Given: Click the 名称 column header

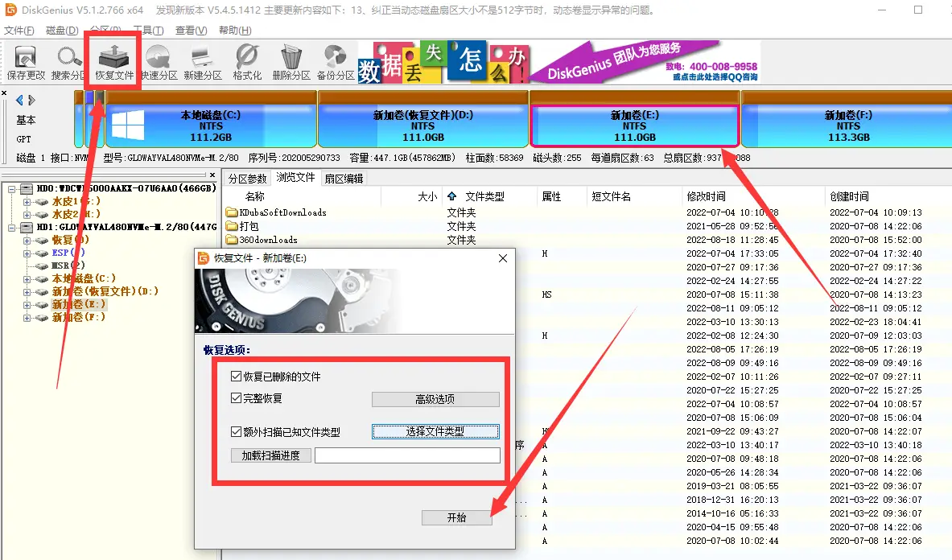Looking at the screenshot, I should click(x=302, y=196).
